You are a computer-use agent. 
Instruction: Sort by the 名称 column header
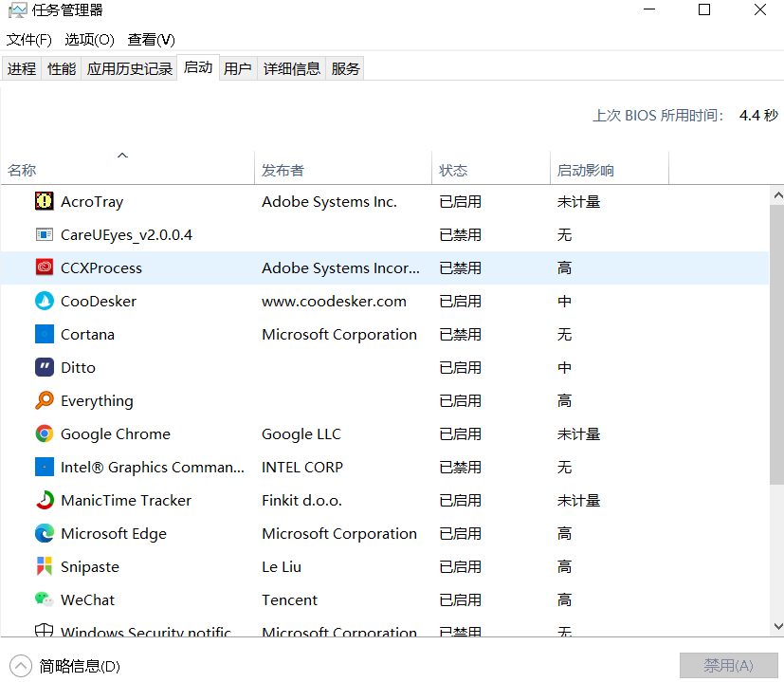pos(127,168)
